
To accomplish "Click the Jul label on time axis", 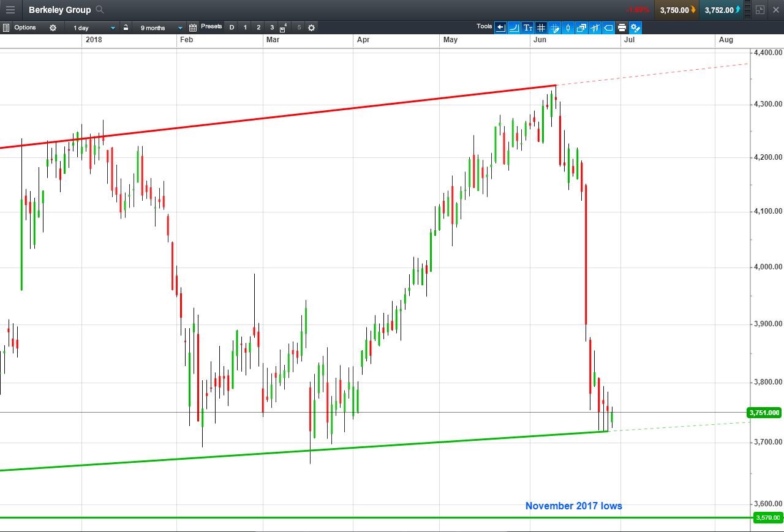I will 629,40.
